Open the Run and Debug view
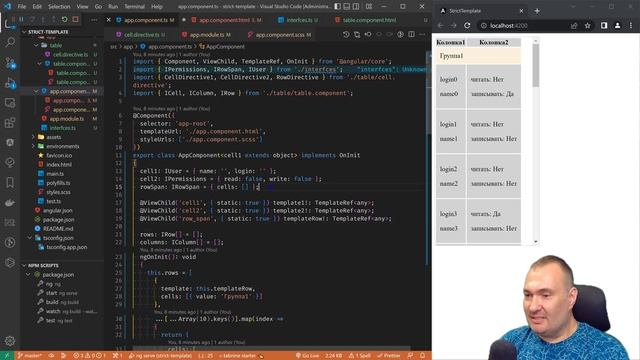The height and width of the screenshot is (360, 640). point(10,83)
